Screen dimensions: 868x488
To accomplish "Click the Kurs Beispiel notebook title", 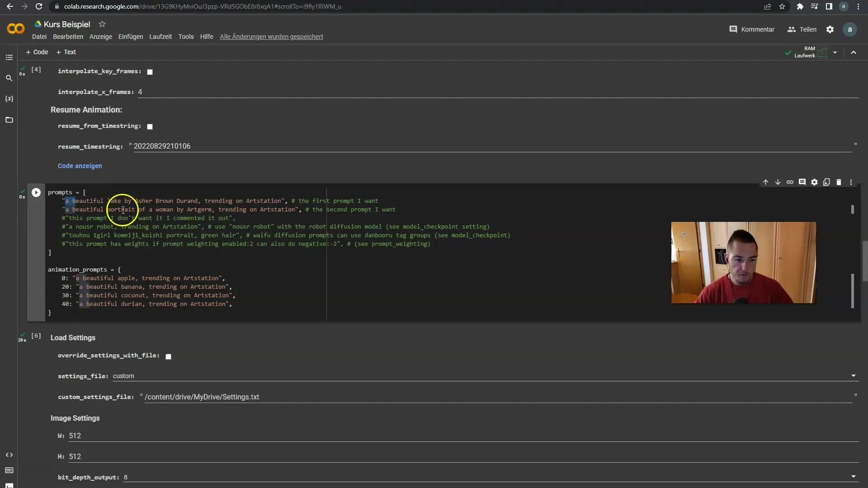I will point(67,24).
